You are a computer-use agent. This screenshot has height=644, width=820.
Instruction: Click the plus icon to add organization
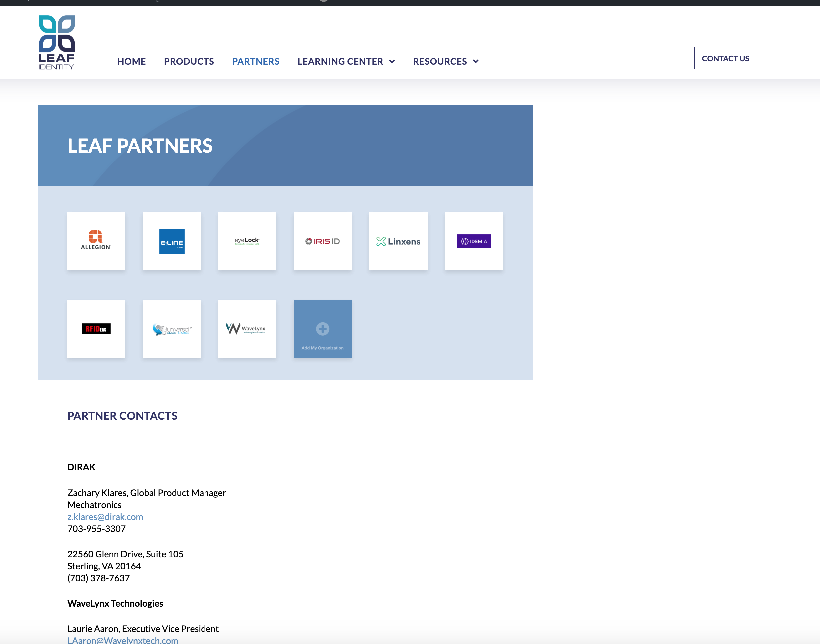(322, 329)
